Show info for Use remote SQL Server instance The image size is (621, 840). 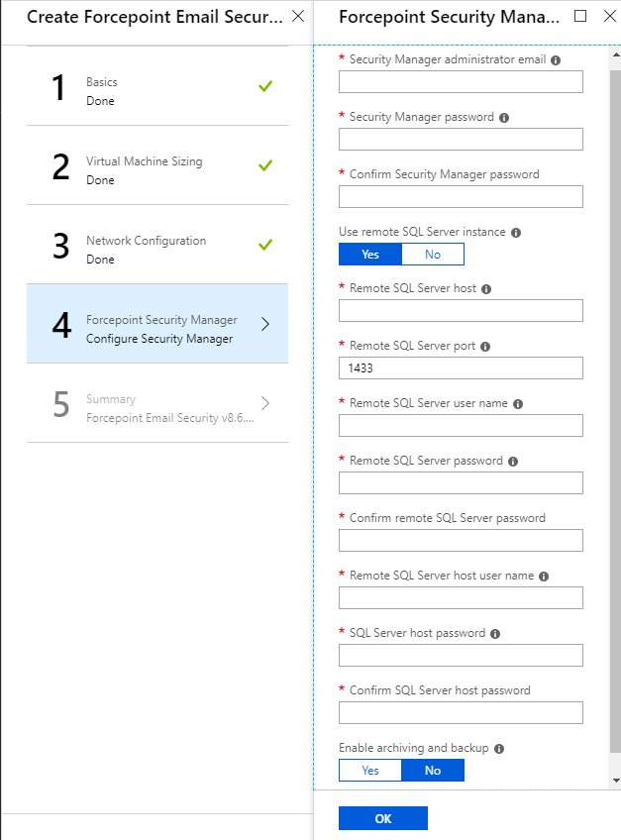pyautogui.click(x=516, y=233)
